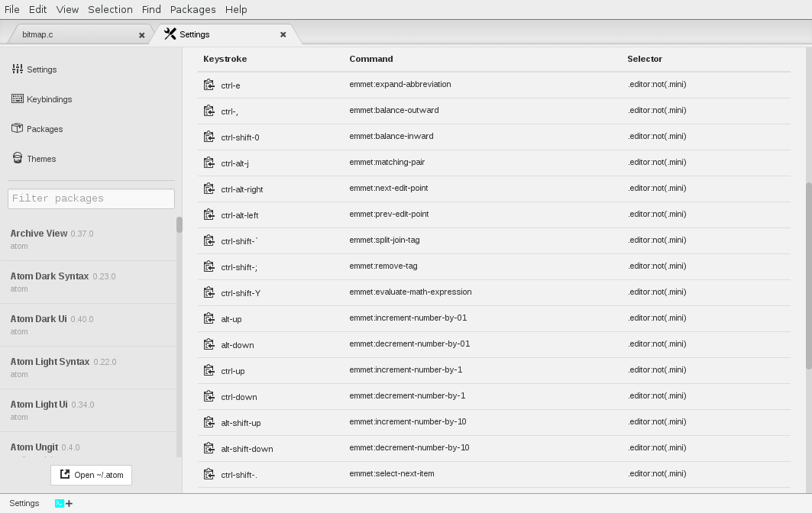This screenshot has height=513, width=812.
Task: Click Settings label in the status bar
Action: (24, 503)
